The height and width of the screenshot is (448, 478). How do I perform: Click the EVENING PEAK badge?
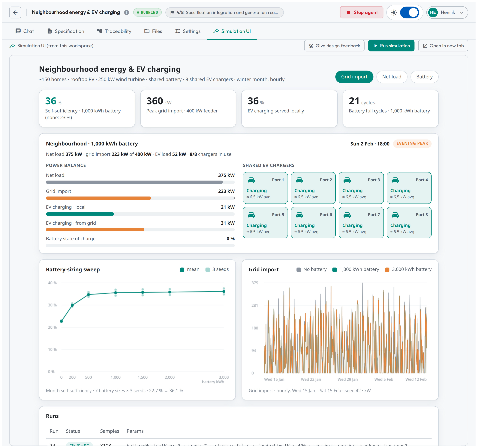tap(412, 144)
